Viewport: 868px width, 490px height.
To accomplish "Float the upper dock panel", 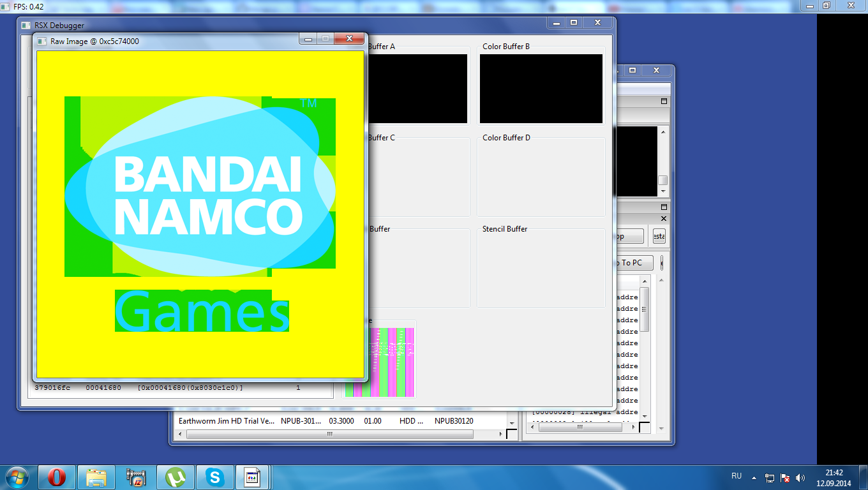I will [663, 101].
